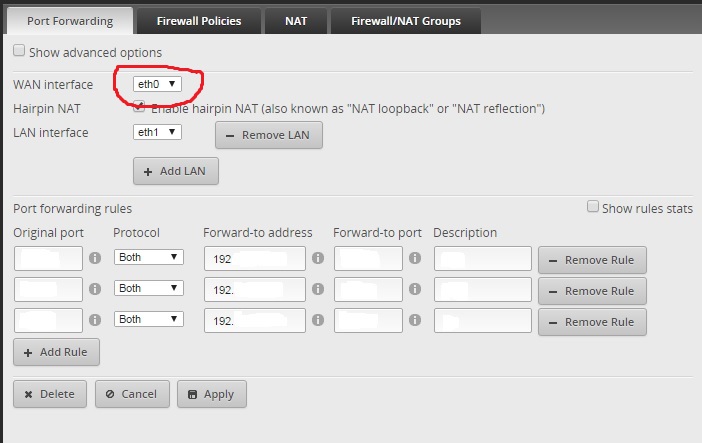Click info icon beside second Original port field
Viewport: 702px width, 443px height.
click(x=95, y=289)
